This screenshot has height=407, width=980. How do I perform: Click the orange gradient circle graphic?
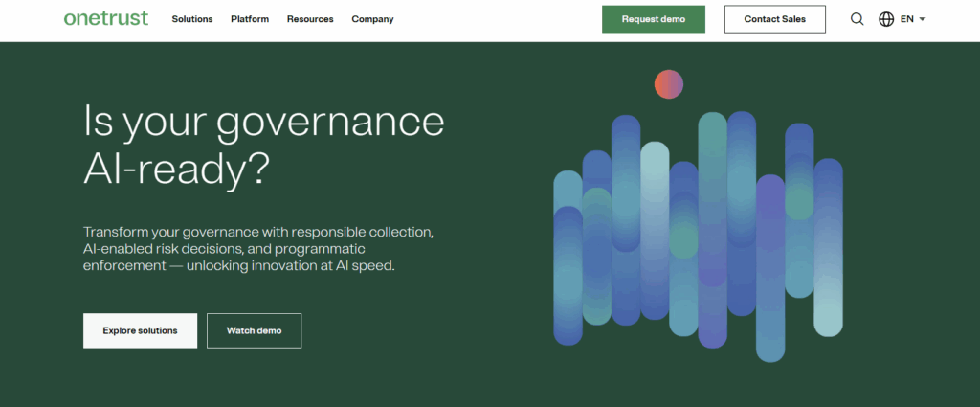[669, 84]
